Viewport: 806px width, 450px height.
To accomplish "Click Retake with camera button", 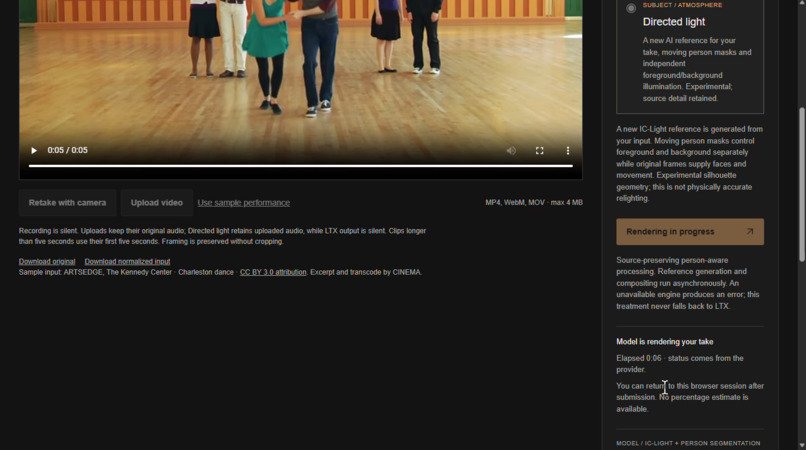I will pyautogui.click(x=67, y=203).
